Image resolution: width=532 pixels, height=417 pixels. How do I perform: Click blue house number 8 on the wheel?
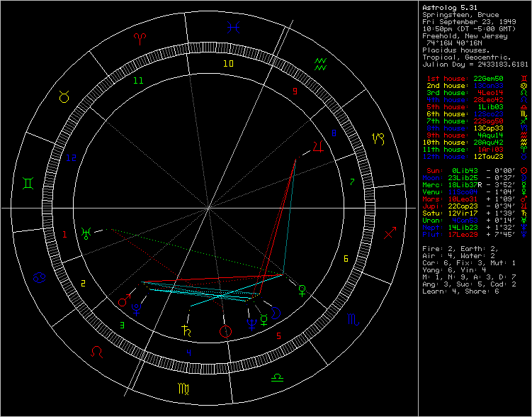334,133
